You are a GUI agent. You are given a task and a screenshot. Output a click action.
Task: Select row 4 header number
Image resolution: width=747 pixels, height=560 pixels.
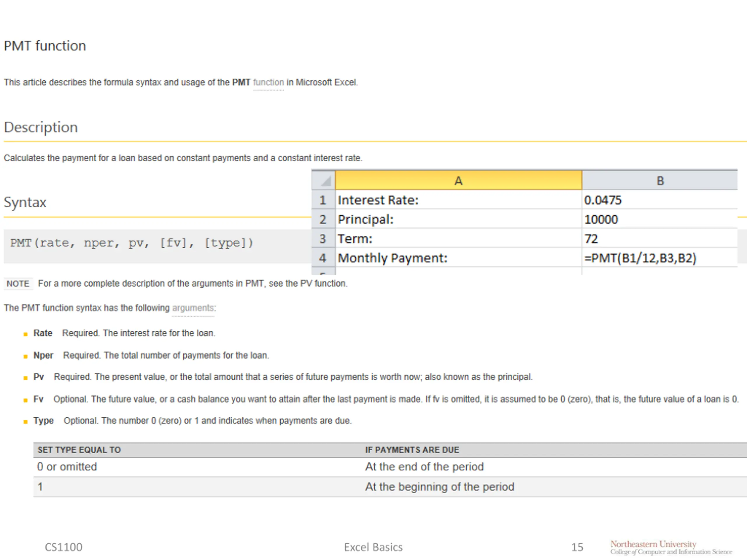pyautogui.click(x=323, y=258)
